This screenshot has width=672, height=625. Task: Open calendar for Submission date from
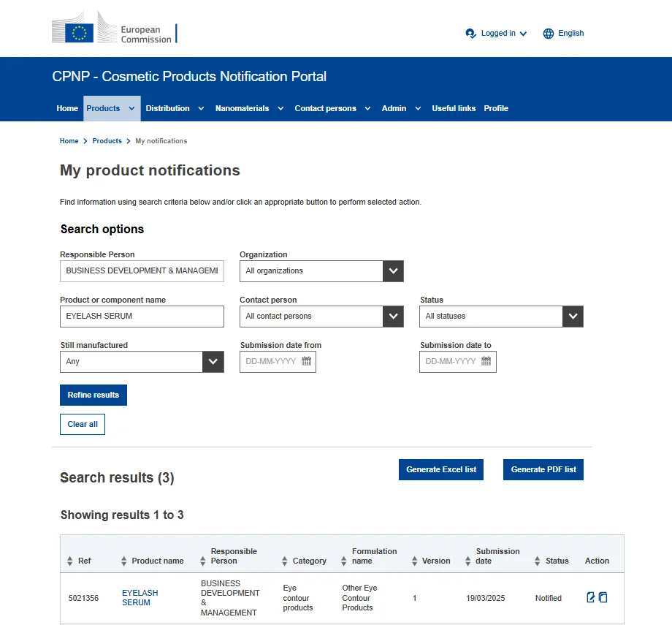[x=307, y=361]
